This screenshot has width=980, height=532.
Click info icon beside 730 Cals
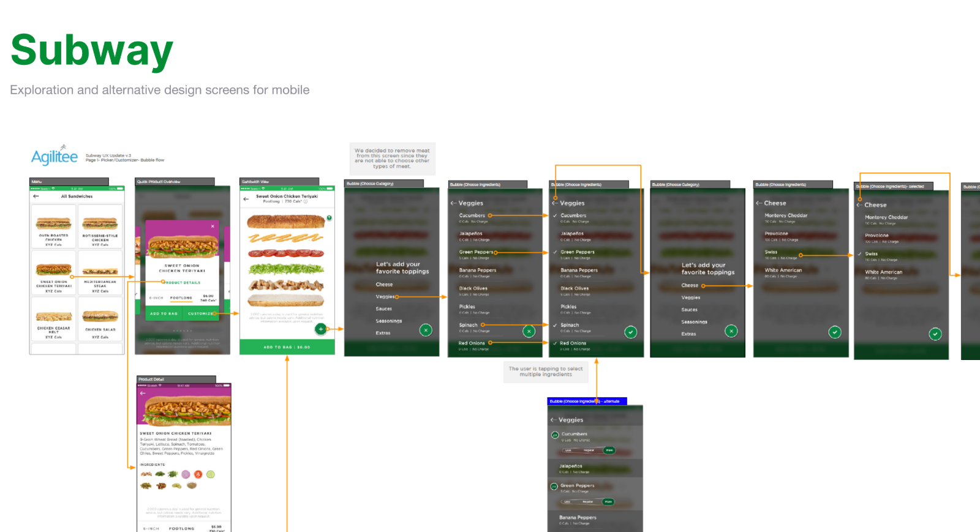[306, 201]
